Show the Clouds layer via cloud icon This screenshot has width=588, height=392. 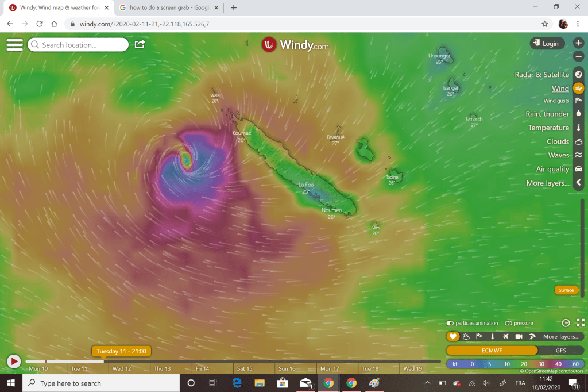point(578,141)
